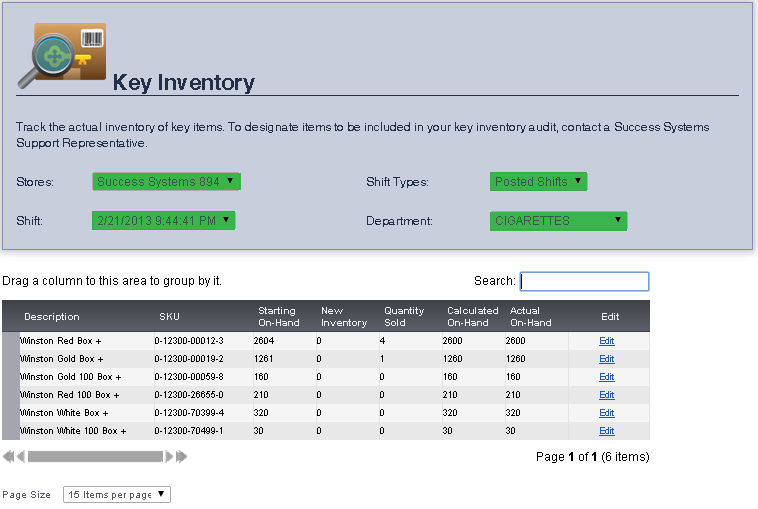Edit the Winston White 100 Box + row
Screen dimensions: 758x509
607,431
